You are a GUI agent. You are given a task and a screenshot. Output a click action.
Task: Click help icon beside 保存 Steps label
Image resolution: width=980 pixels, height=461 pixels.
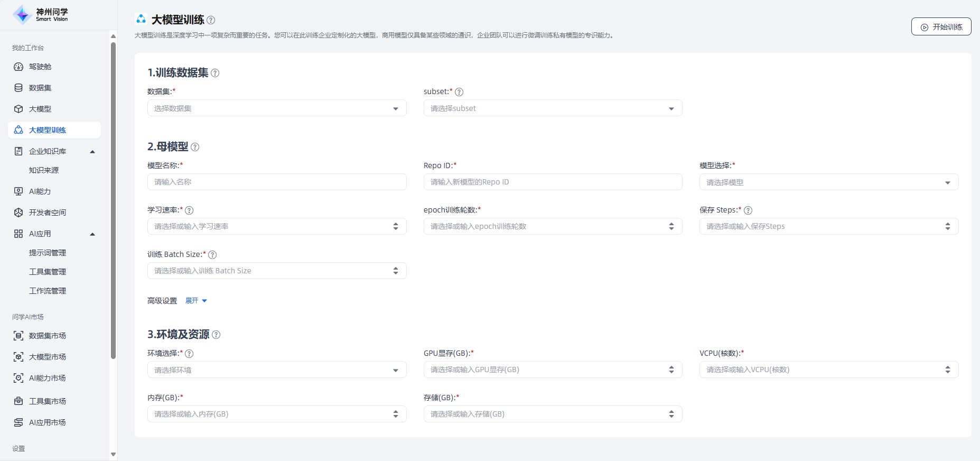748,210
